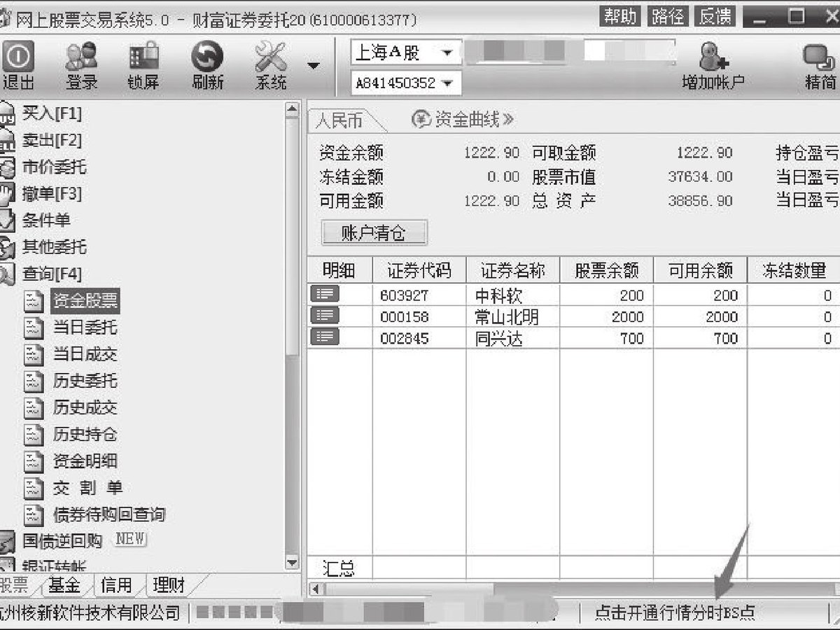Open 历史持仓 query item

pyautogui.click(x=85, y=435)
